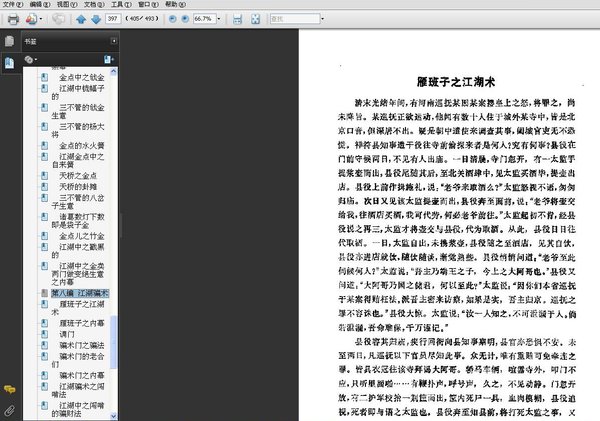This screenshot has width=600, height=421.
Task: Click the scrolling page fit-width icon
Action: (237, 19)
